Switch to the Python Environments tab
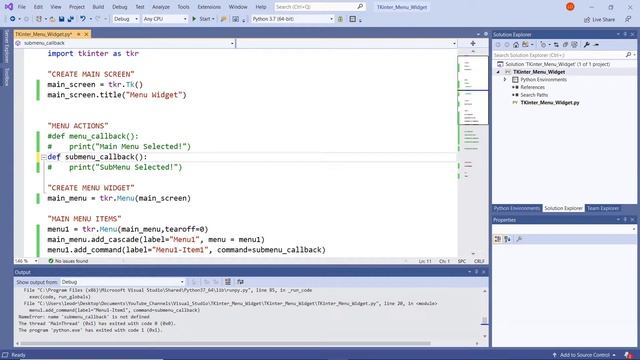The width and height of the screenshot is (640, 360). click(516, 208)
